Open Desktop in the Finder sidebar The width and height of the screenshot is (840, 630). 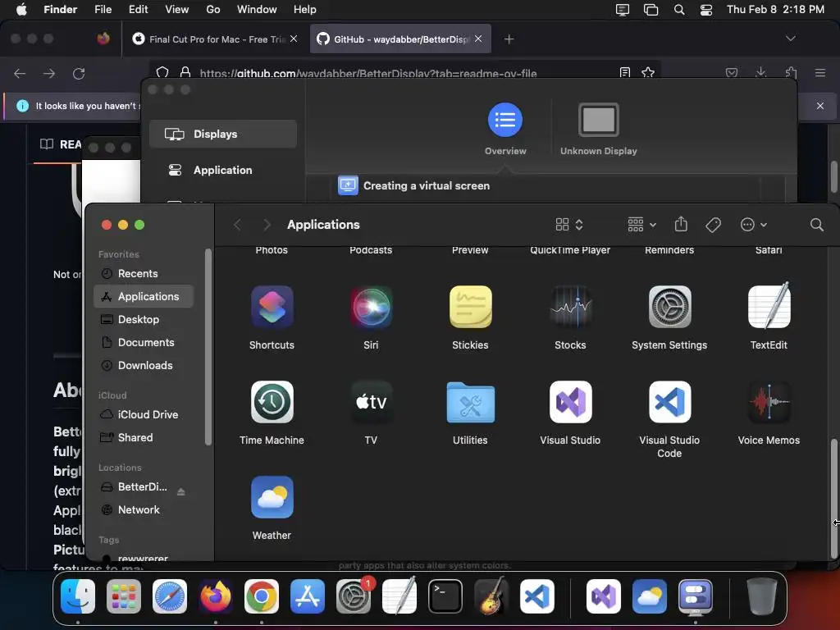tap(144, 319)
